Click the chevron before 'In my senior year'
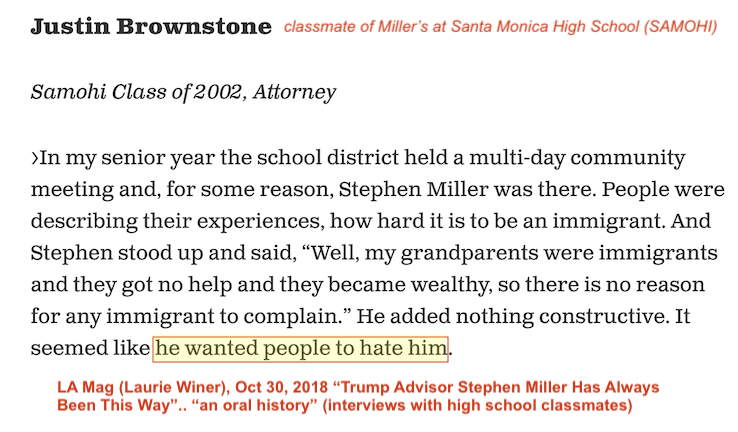The height and width of the screenshot is (432, 738). coord(34,158)
